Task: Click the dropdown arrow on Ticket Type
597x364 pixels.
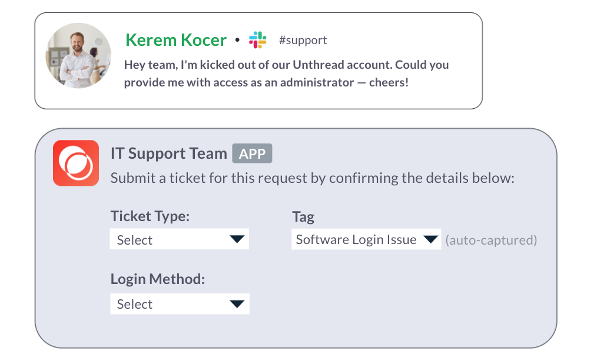Action: [x=237, y=239]
